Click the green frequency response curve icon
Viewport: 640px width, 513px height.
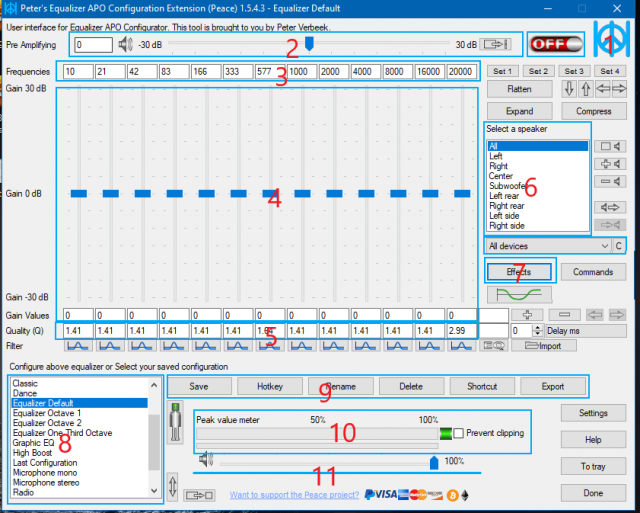click(517, 294)
